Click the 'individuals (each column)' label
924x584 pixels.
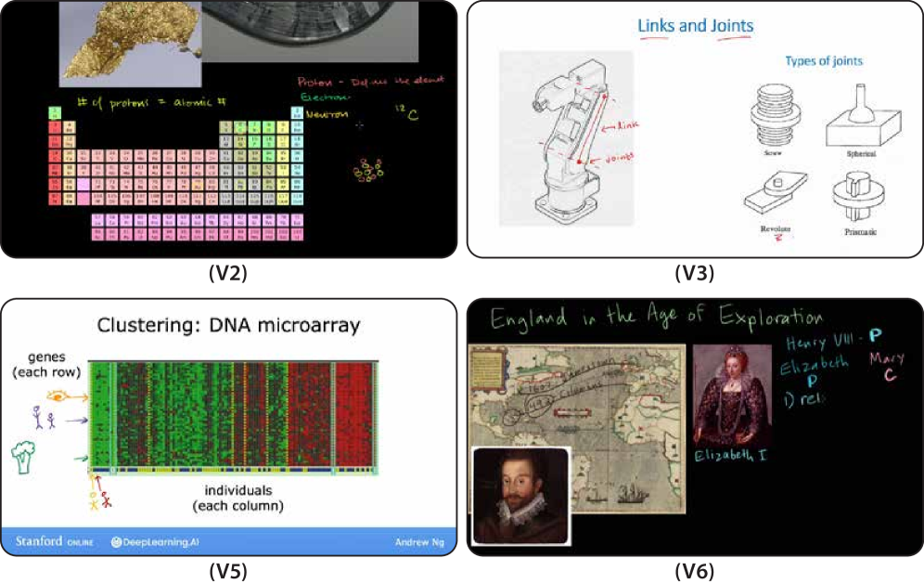(238, 498)
